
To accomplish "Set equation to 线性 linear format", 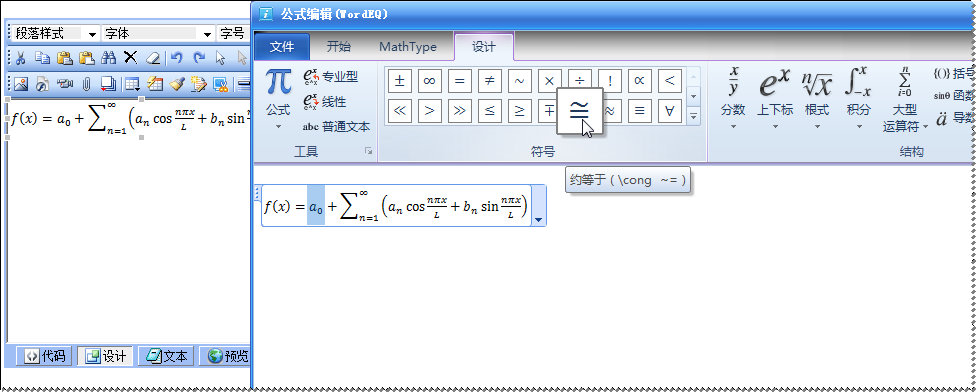I will [324, 101].
